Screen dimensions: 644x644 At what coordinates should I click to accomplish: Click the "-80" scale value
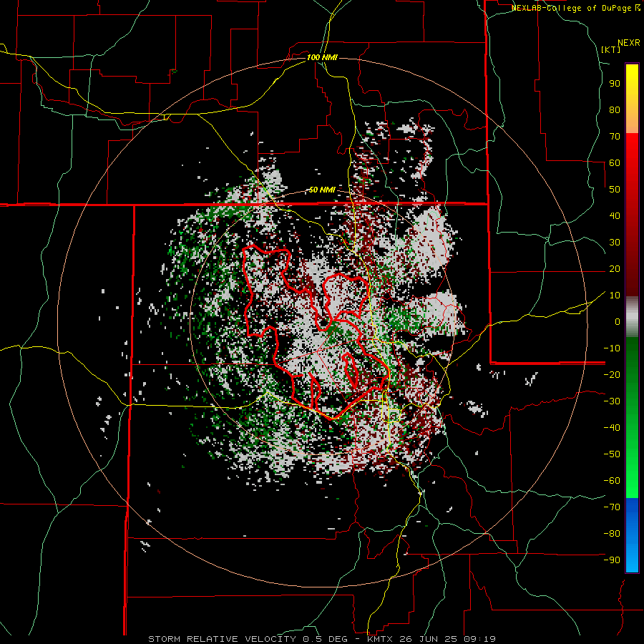pos(612,534)
